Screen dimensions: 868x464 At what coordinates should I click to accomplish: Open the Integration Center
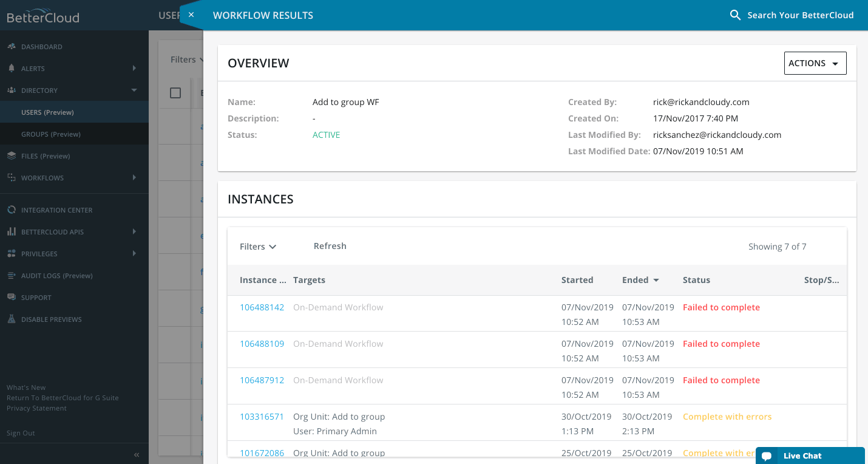(x=11, y=210)
